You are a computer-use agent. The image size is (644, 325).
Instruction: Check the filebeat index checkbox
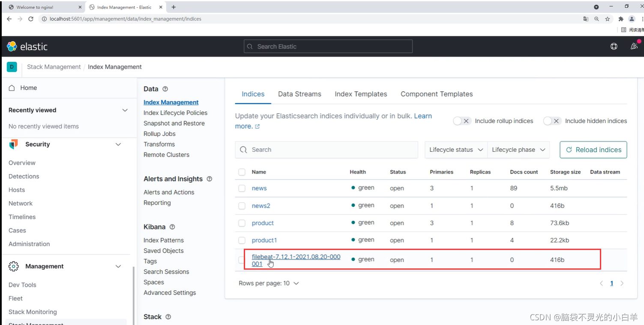tap(242, 260)
